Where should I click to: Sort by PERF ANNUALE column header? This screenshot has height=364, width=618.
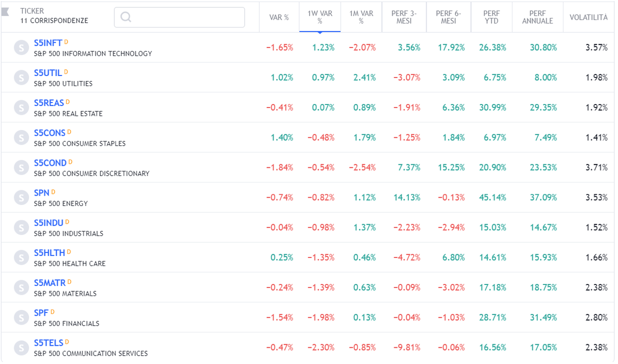[537, 17]
